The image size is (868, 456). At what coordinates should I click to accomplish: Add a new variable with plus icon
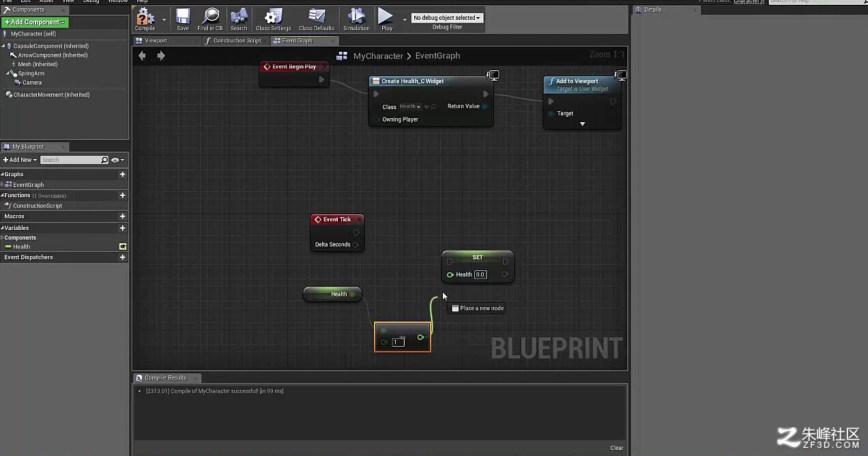point(123,228)
